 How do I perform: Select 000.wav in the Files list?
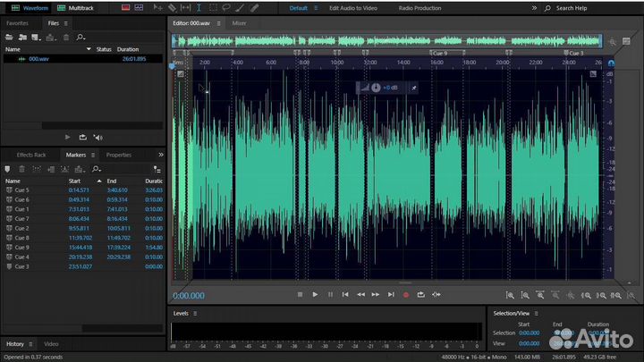click(83, 59)
